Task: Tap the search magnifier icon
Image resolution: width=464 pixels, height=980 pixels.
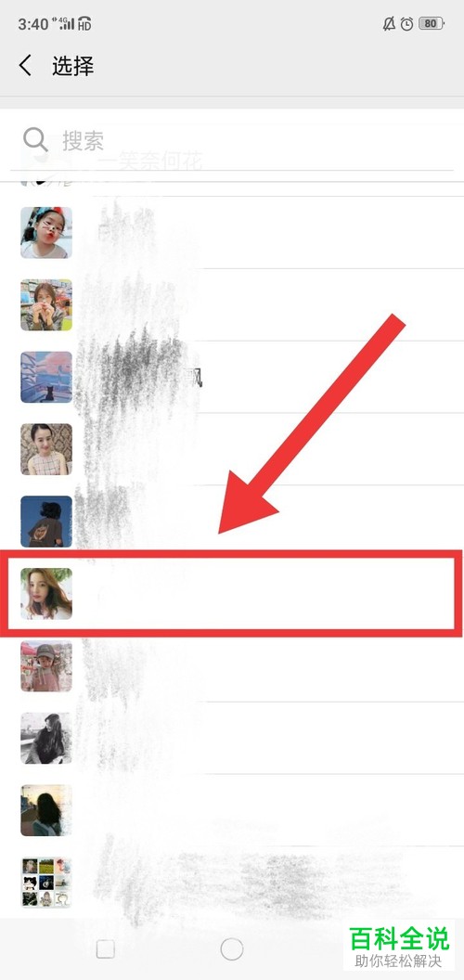Action: click(35, 140)
